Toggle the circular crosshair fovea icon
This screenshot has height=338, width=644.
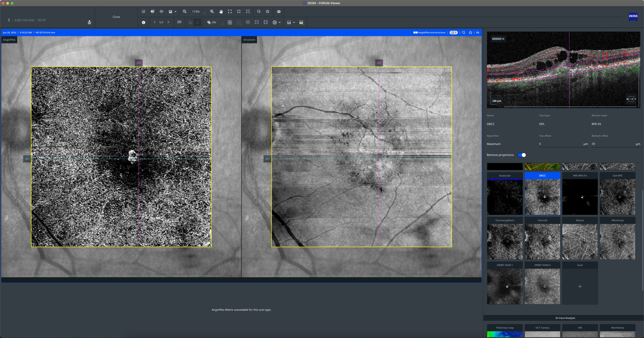(266, 22)
